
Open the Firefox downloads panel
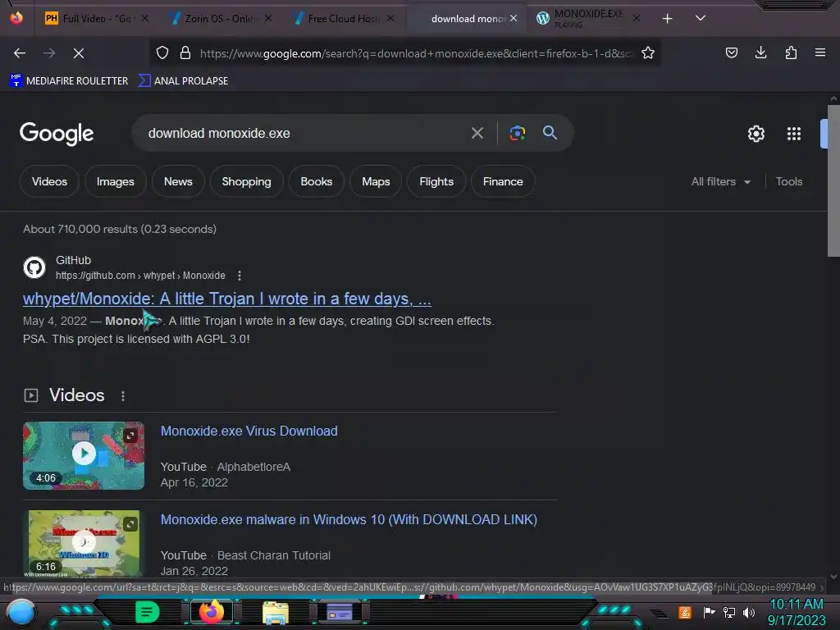point(760,52)
